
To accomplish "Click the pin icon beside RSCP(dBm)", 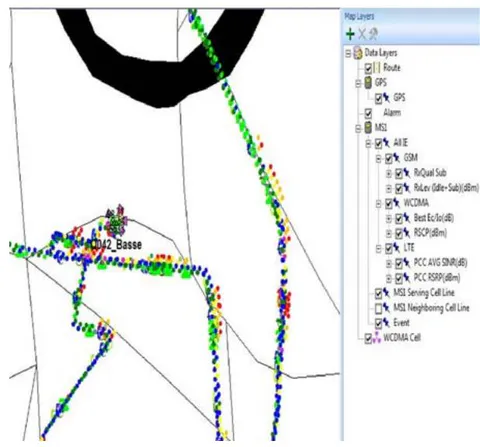I will 407,233.
